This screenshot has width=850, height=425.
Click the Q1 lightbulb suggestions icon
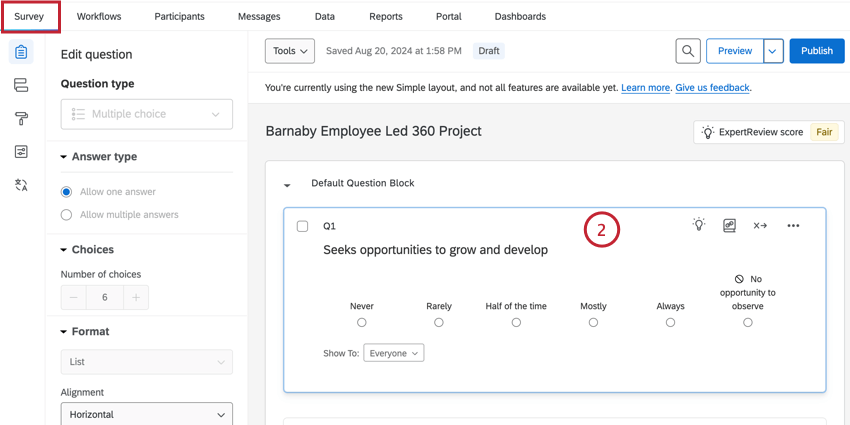tap(699, 225)
